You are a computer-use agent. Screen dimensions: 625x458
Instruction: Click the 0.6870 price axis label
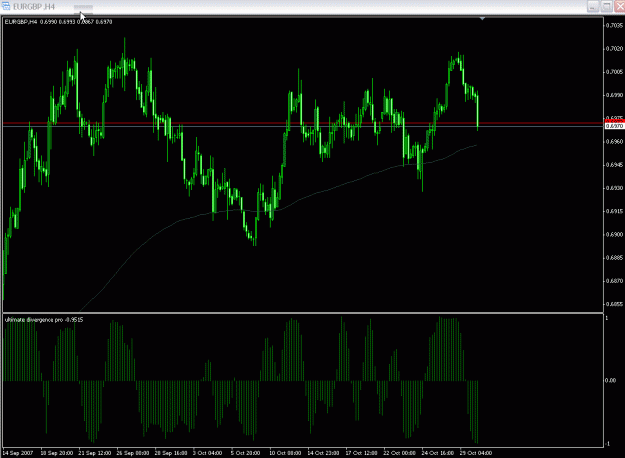(x=614, y=281)
